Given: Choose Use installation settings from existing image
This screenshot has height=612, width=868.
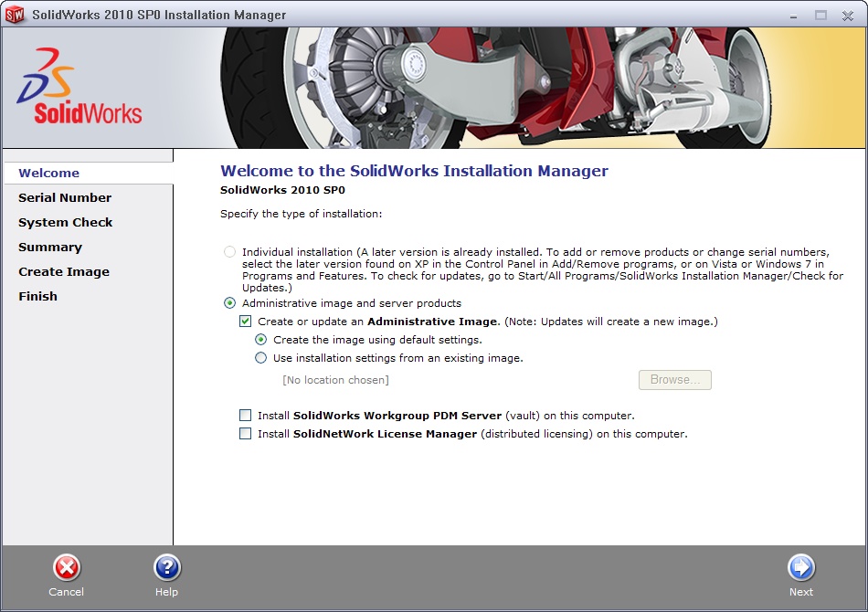Looking at the screenshot, I should [260, 358].
